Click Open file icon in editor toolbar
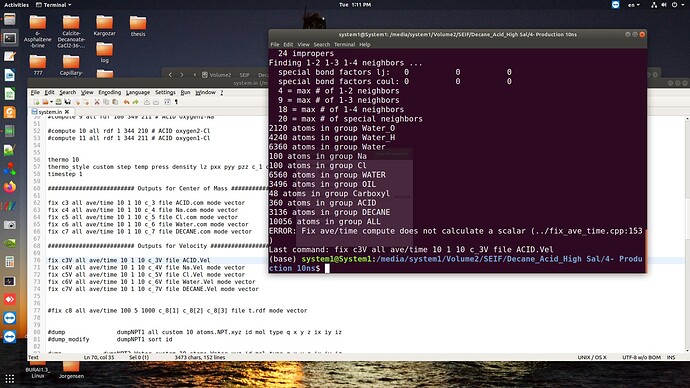The height and width of the screenshot is (388, 690). coord(45,102)
